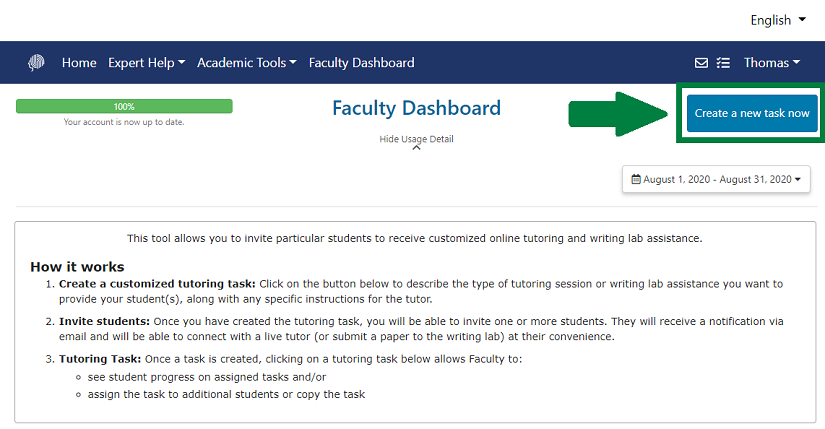Click the large green arrow graphic
Image resolution: width=825 pixels, height=429 pixels.
tap(618, 114)
